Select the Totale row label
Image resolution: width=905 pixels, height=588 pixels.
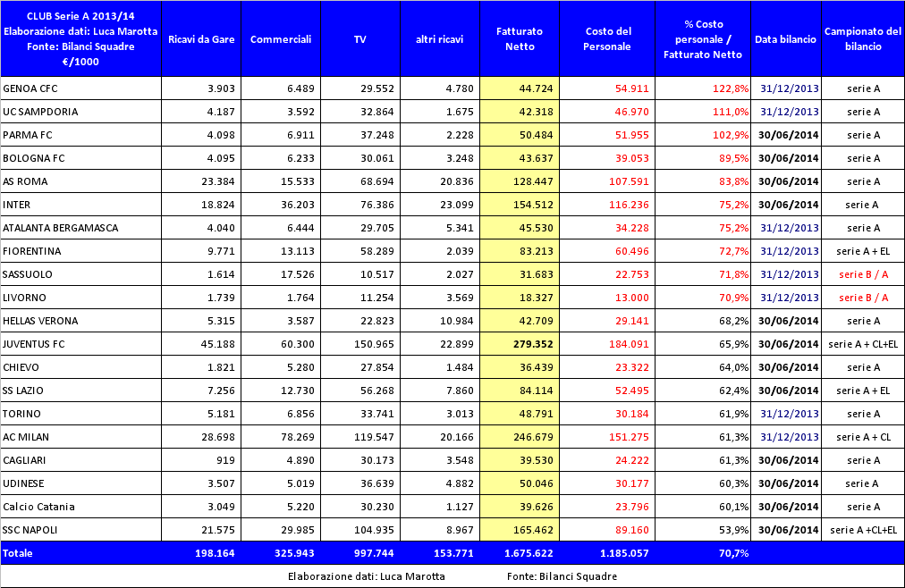pyautogui.click(x=80, y=553)
